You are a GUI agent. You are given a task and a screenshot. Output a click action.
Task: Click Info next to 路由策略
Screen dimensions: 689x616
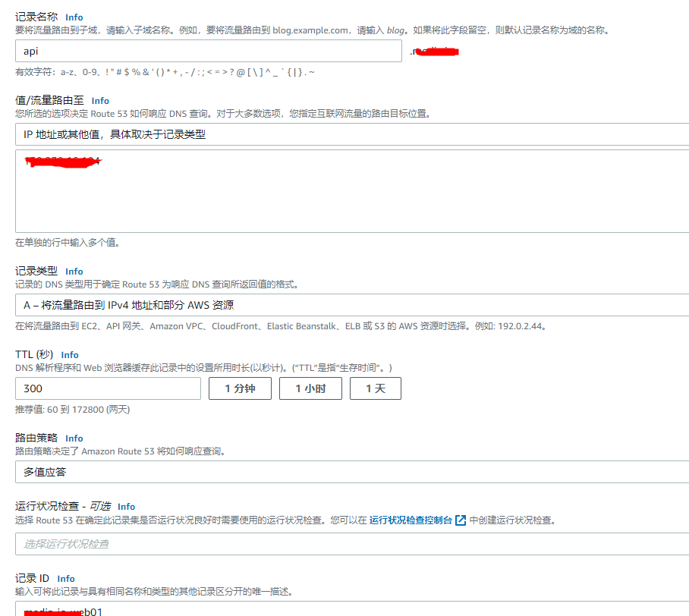click(73, 438)
